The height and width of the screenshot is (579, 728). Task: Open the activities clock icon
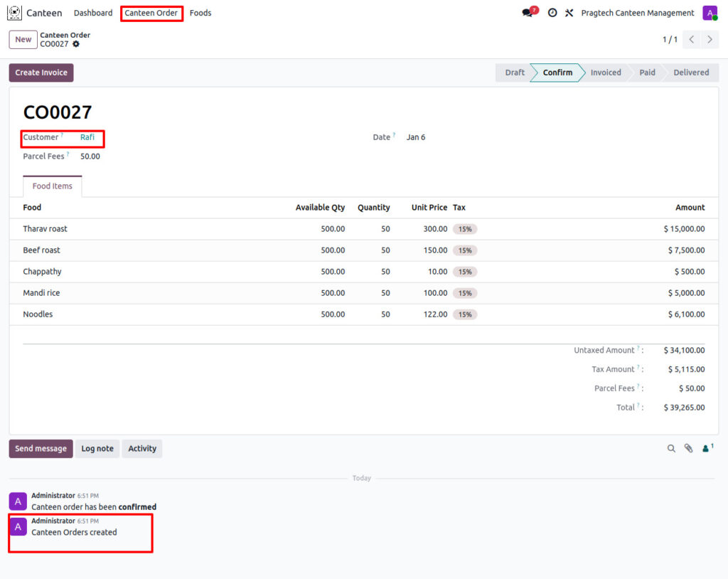click(552, 13)
